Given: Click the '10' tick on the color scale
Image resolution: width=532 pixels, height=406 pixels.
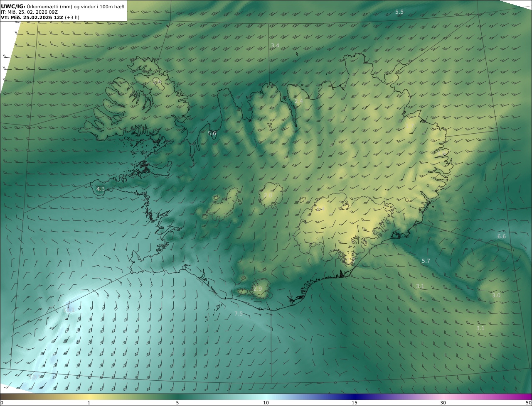Looking at the screenshot, I should point(266,403).
